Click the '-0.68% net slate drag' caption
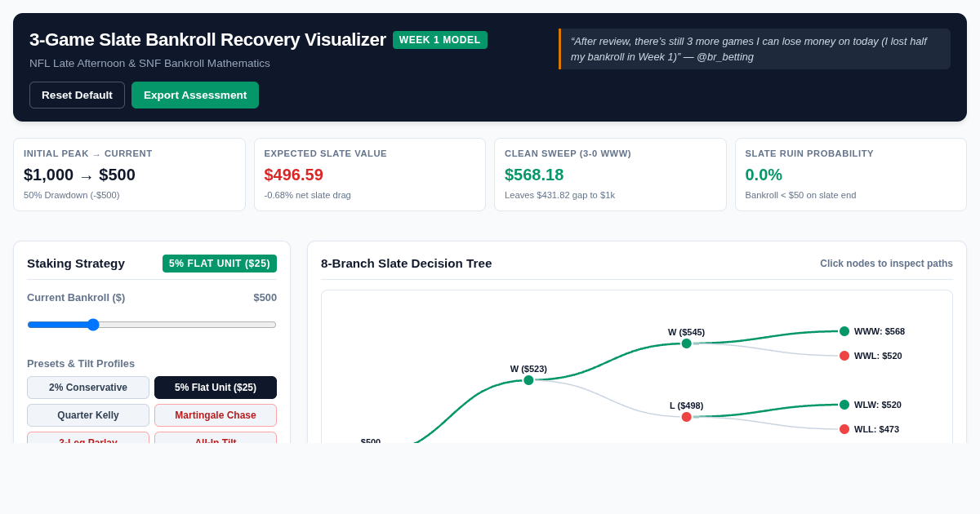980x514 pixels. click(x=307, y=195)
